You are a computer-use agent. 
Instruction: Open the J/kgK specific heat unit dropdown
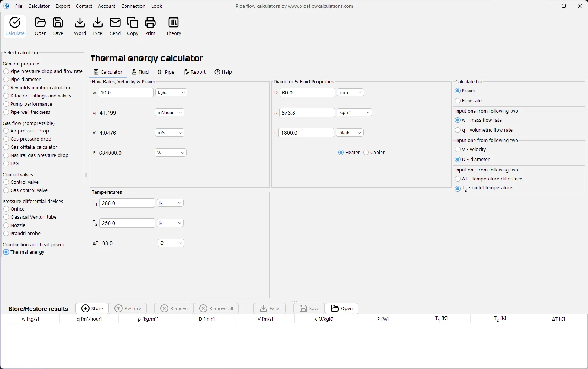pyautogui.click(x=350, y=133)
